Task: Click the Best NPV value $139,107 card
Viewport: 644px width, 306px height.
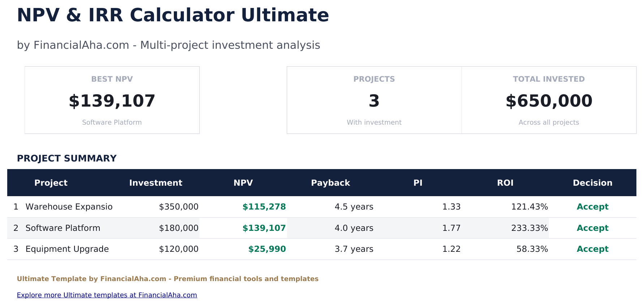Action: coord(112,100)
